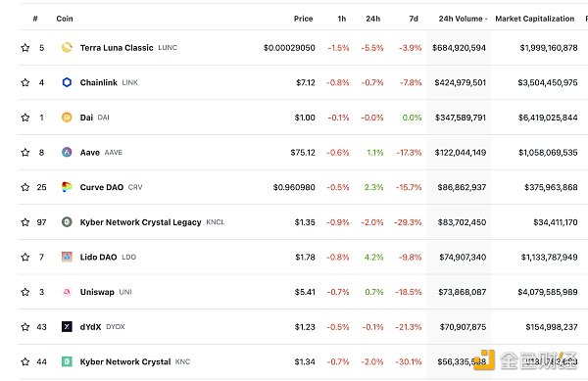Click the dYdX black logo icon

67,327
